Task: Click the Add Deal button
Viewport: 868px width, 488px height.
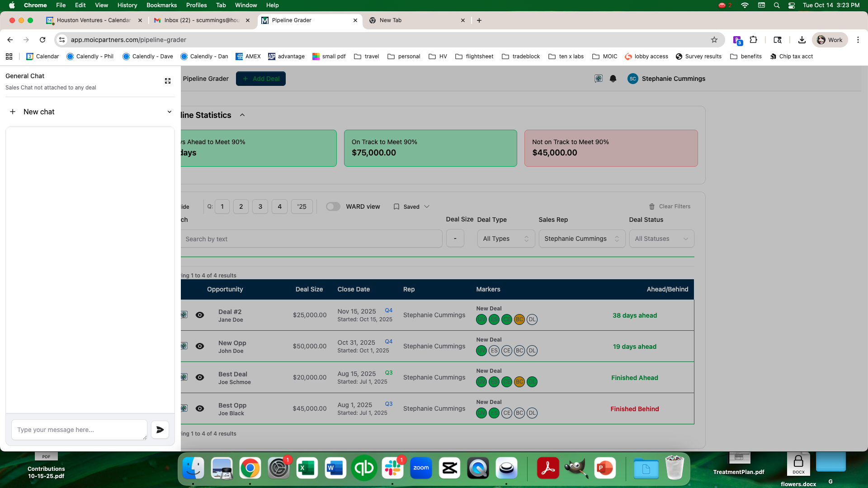Action: [261, 79]
